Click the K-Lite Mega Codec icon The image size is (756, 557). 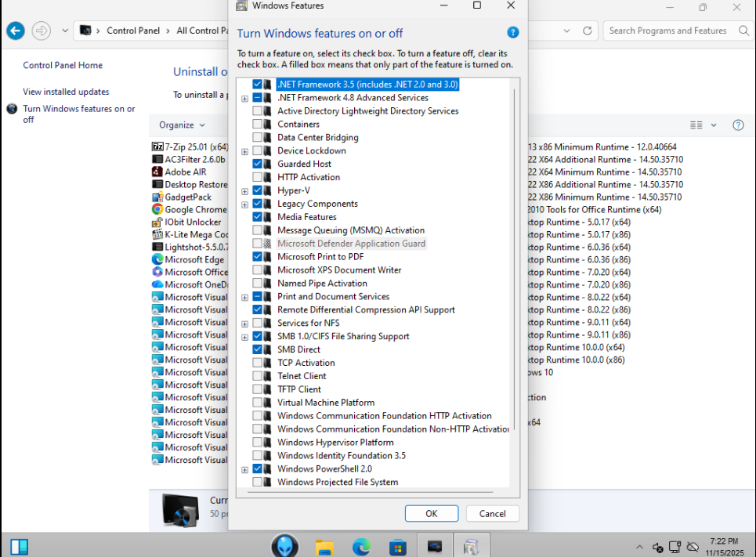pyautogui.click(x=157, y=234)
